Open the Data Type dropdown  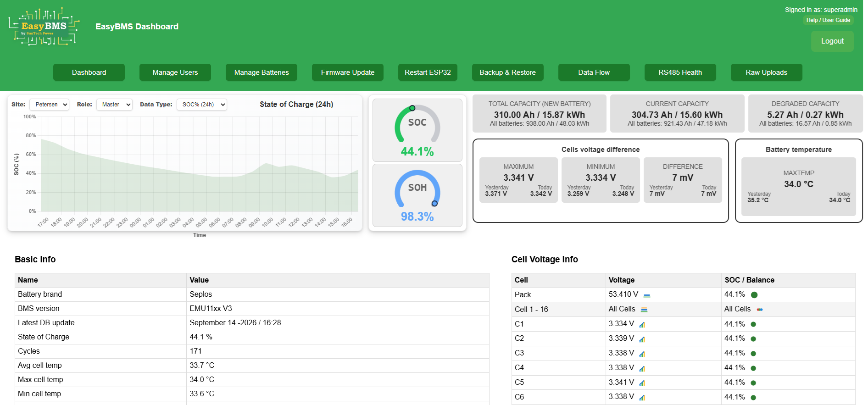(x=202, y=105)
